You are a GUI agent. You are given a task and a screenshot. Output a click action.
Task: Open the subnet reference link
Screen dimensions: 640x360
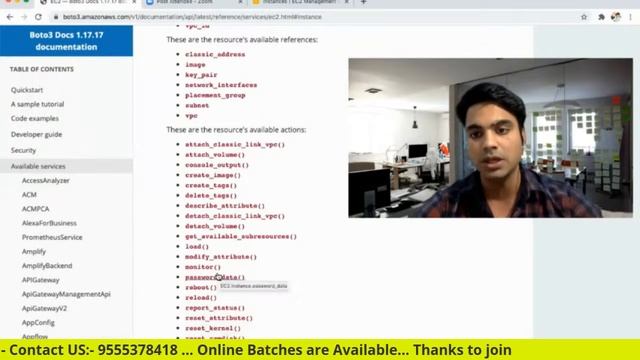pos(197,105)
